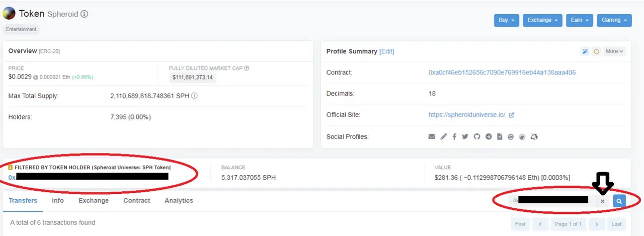Viewport: 644px width, 236px height.
Task: Click the blue search magnifier button
Action: coord(619,201)
